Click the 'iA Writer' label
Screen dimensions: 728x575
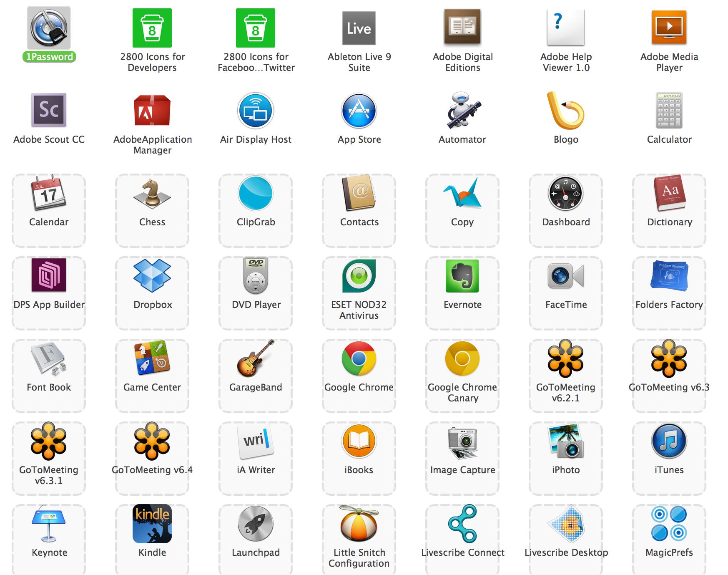256,470
